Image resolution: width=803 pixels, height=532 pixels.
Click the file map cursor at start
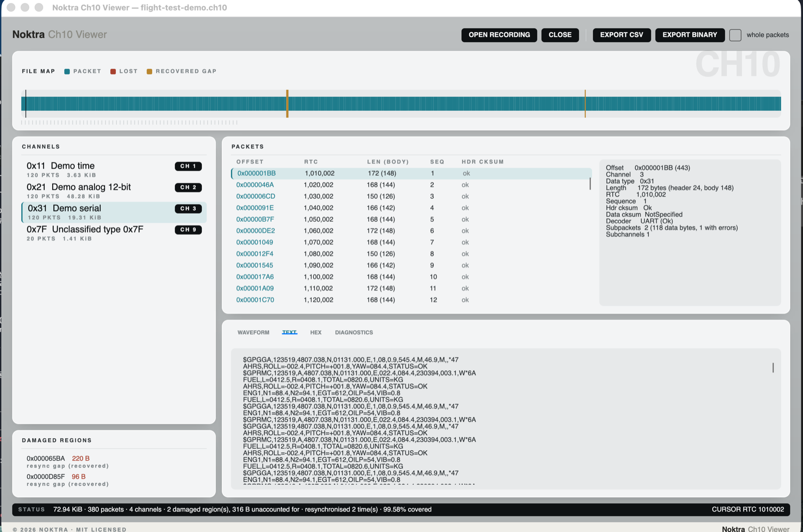click(x=26, y=104)
